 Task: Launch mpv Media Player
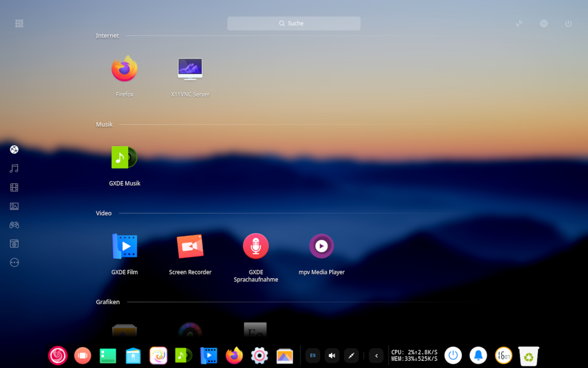(321, 247)
